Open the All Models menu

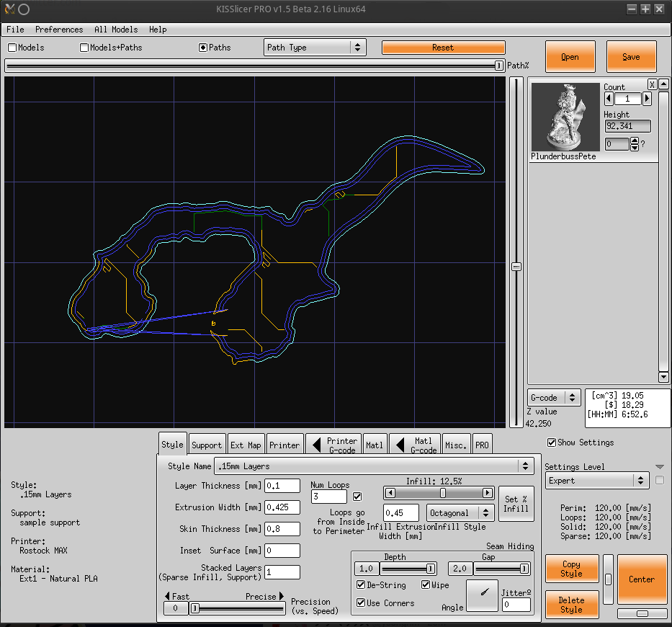pyautogui.click(x=116, y=30)
